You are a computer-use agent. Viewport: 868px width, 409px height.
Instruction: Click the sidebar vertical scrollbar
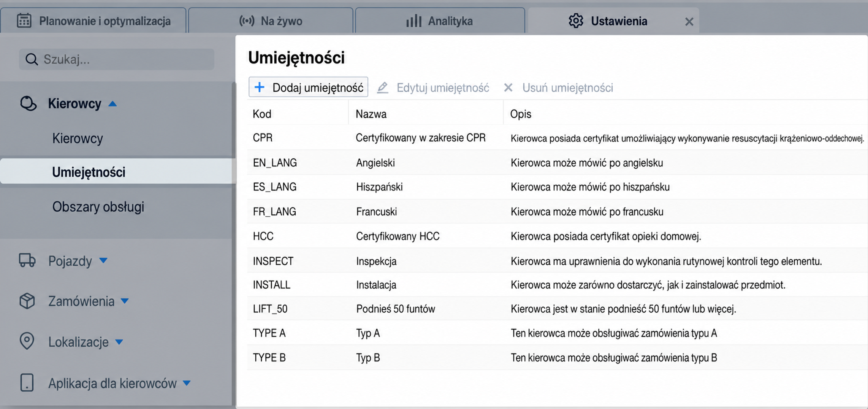(233, 244)
